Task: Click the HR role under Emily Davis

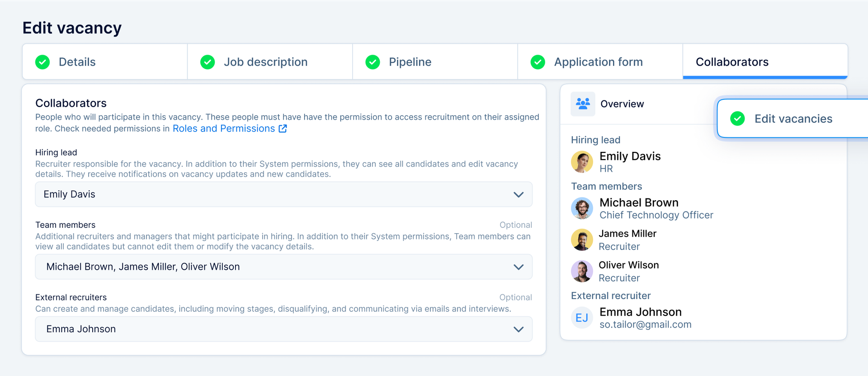Action: pos(606,169)
